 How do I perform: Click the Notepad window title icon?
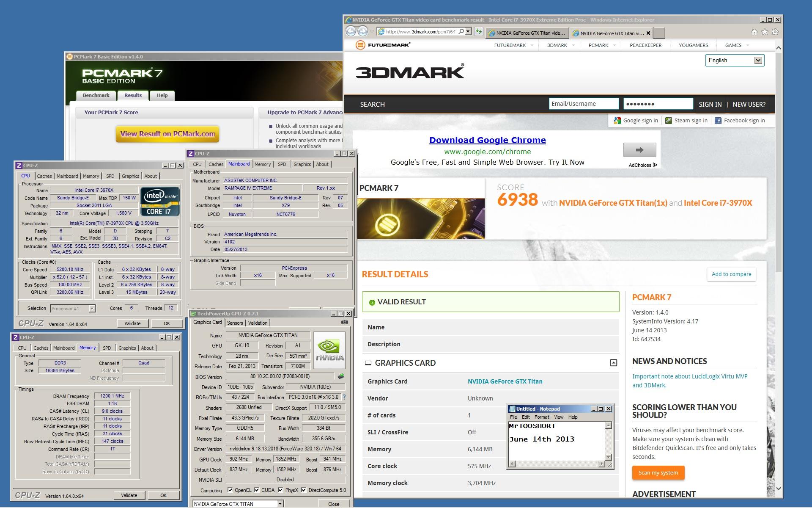(512, 409)
